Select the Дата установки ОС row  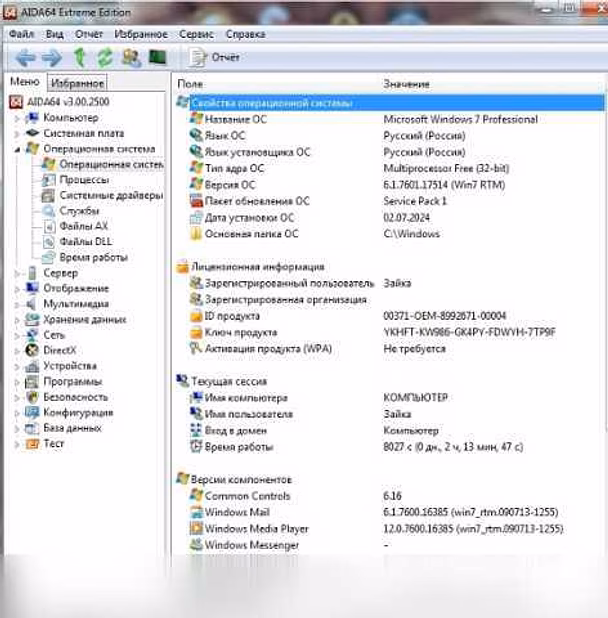coord(389,218)
